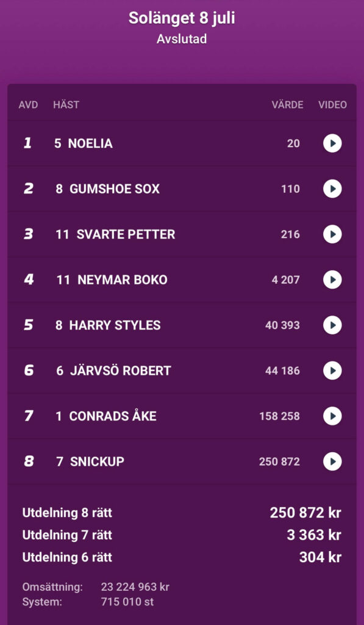Select the 8 HARRY STYLES row
Image resolution: width=364 pixels, height=625 pixels.
click(182, 325)
